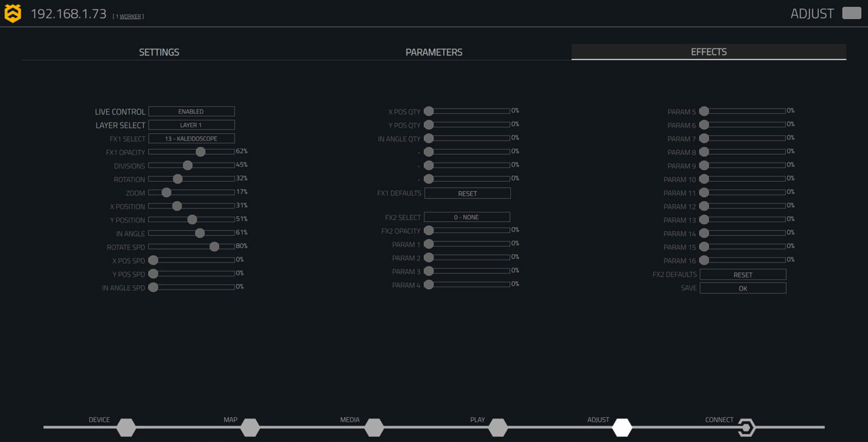868x442 pixels.
Task: Open the PLAY page via its hexagon icon
Action: [498, 428]
